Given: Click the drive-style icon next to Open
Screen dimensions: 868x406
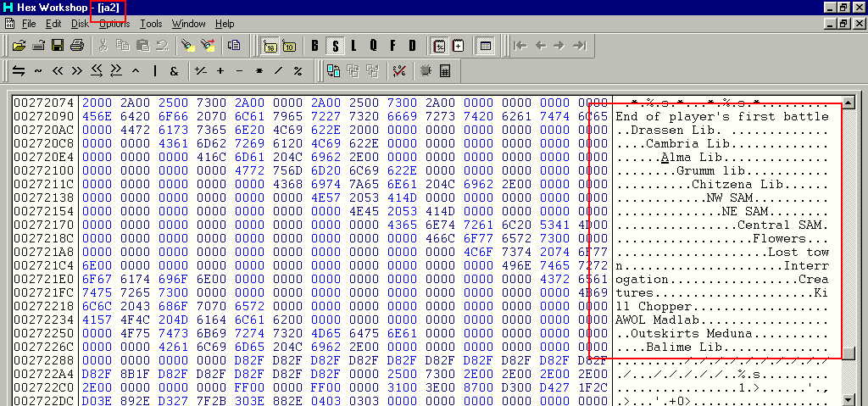Looking at the screenshot, I should tap(38, 46).
